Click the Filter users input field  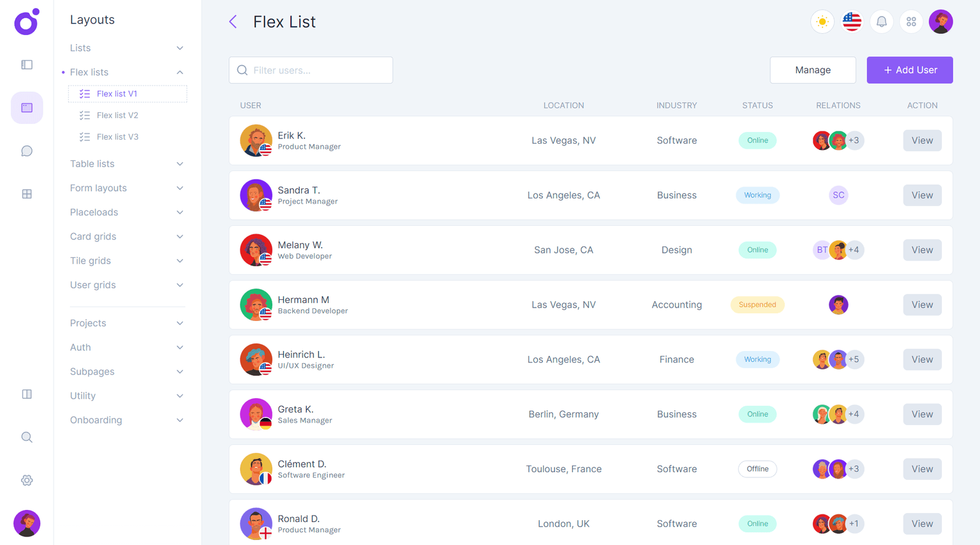coord(311,70)
